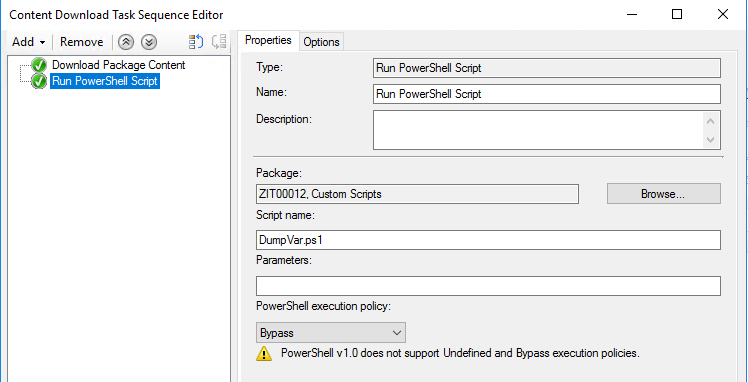Image resolution: width=748 pixels, height=382 pixels.
Task: Move step up with double-chevron up icon
Action: click(126, 42)
